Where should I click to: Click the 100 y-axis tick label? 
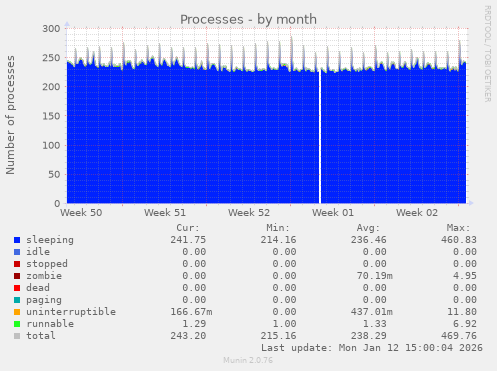point(51,145)
